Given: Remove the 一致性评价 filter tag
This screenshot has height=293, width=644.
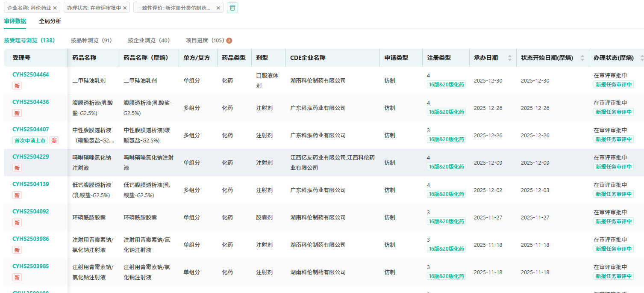Looking at the screenshot, I should (218, 8).
